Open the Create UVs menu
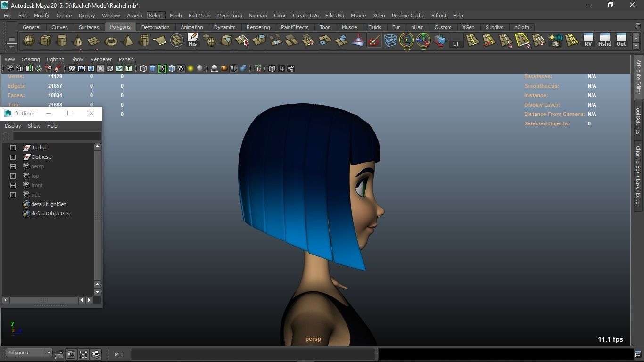The height and width of the screenshot is (362, 644). 305,16
